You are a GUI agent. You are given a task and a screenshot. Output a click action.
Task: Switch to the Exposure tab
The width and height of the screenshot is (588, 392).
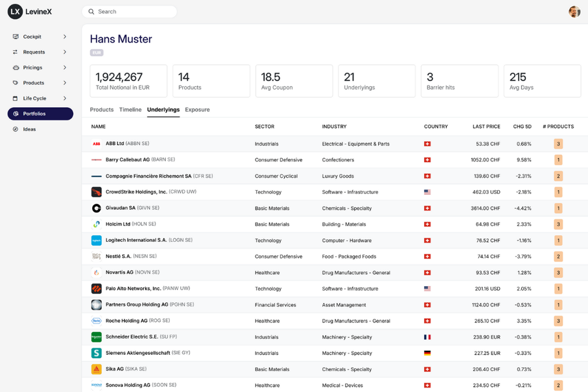coord(197,110)
